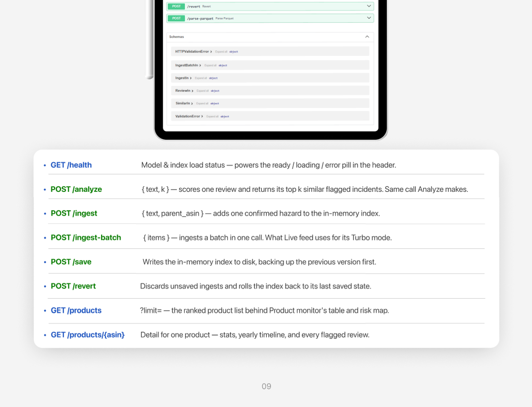Click Expand all next to IngestIn

point(201,78)
